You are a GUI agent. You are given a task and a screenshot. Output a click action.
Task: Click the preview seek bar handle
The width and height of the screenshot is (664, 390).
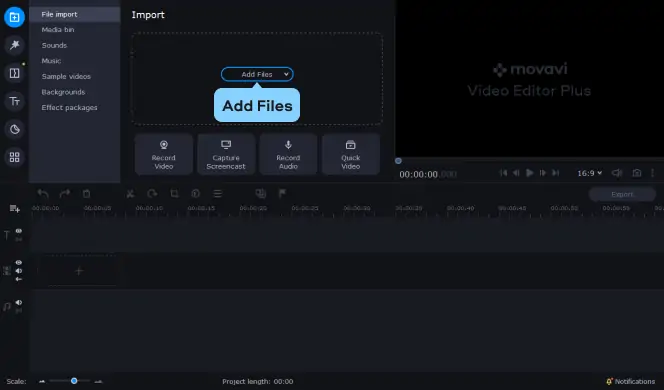coord(398,161)
